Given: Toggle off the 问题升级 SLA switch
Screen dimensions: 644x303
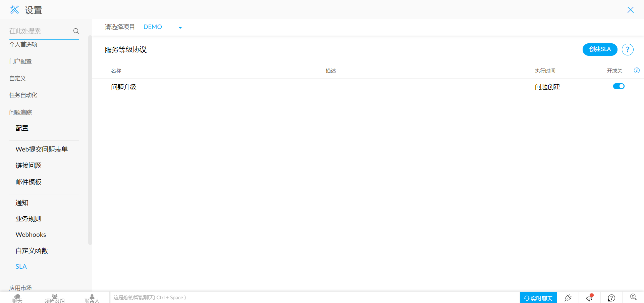Looking at the screenshot, I should 619,86.
